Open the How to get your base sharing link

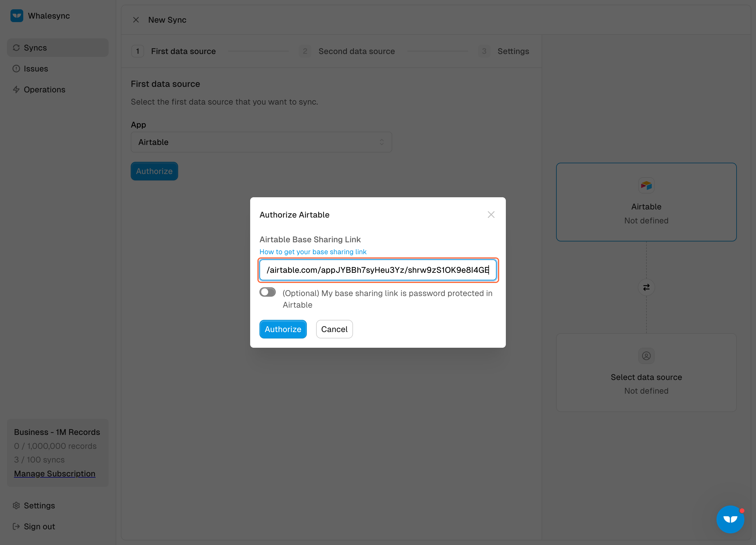pos(313,252)
